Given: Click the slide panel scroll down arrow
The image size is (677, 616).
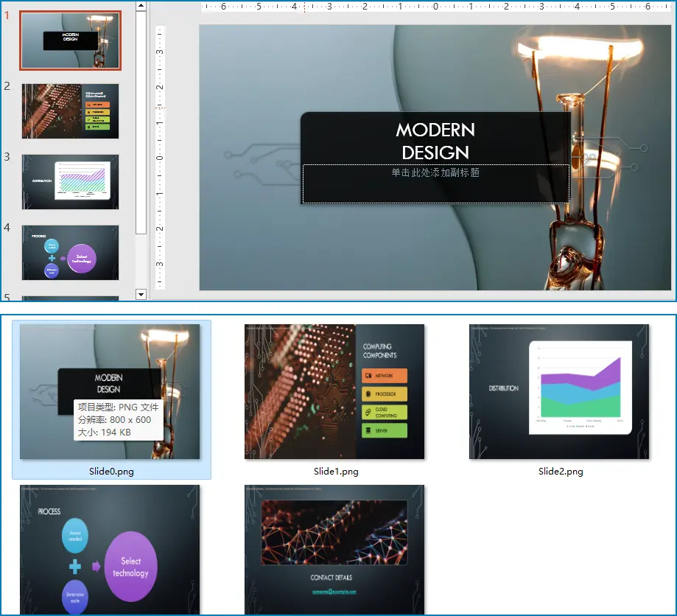Looking at the screenshot, I should (x=141, y=295).
